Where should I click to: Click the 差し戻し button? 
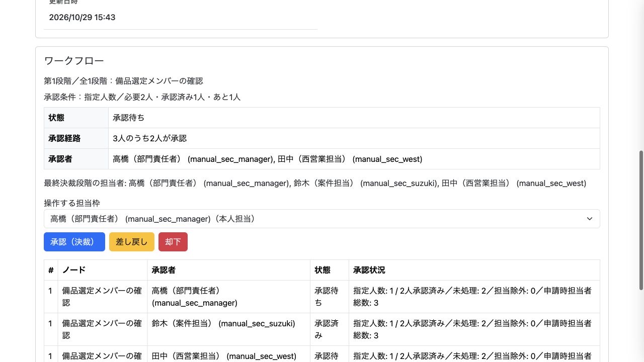coord(132,242)
